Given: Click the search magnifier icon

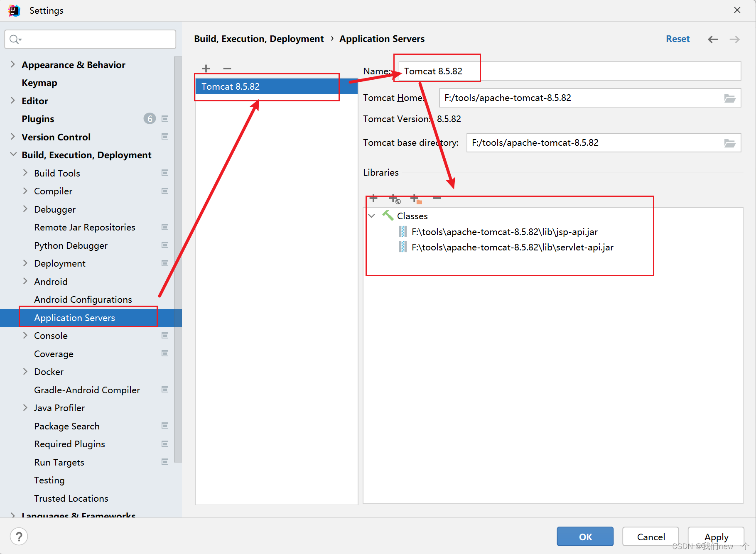Looking at the screenshot, I should (15, 39).
